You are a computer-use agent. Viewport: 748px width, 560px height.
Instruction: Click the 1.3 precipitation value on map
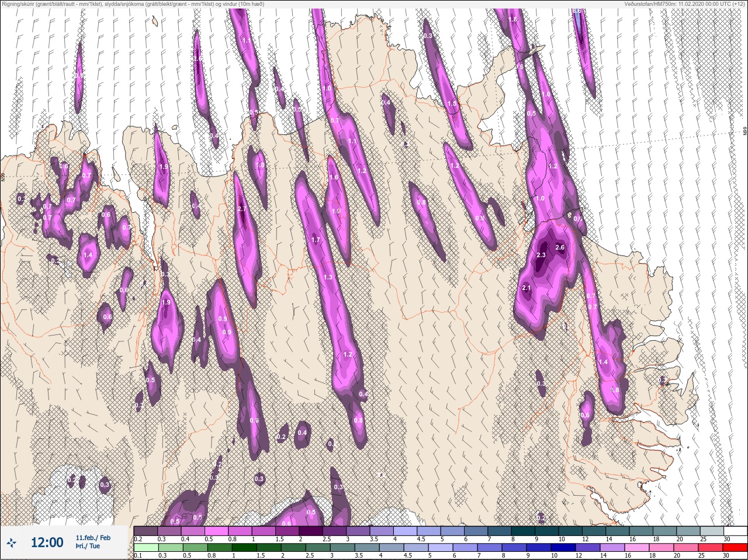(x=328, y=277)
